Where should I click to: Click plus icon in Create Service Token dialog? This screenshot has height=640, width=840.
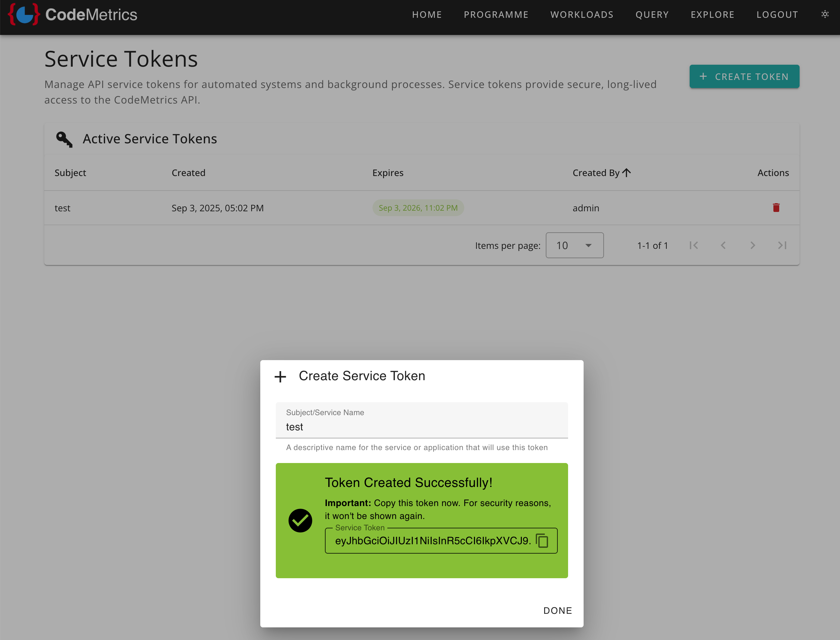tap(280, 376)
